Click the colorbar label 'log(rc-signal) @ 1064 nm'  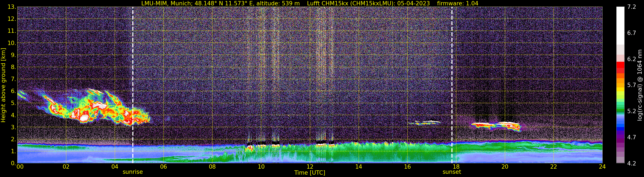click(x=640, y=85)
